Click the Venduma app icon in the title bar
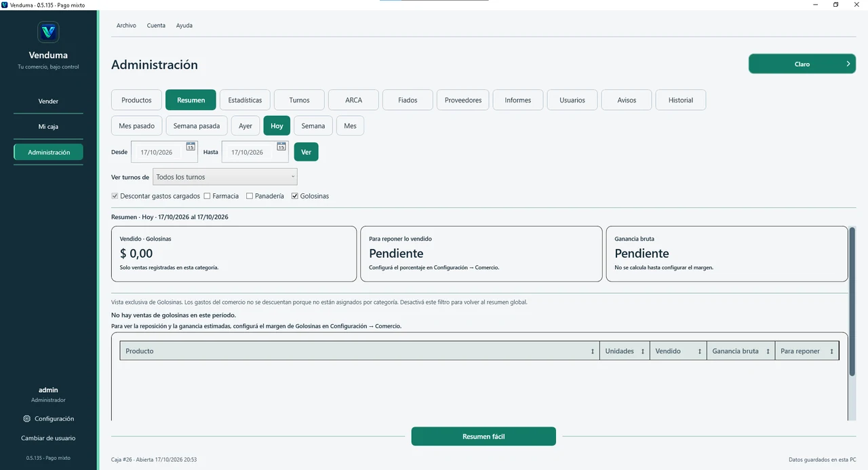The height and width of the screenshot is (470, 868). 5,5
